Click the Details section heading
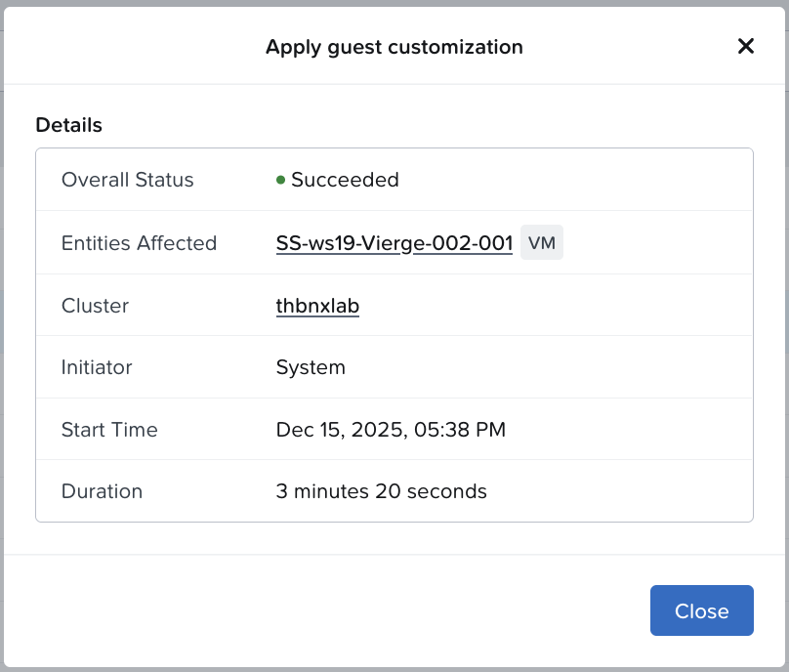Viewport: 789px width, 672px height. coord(68,125)
